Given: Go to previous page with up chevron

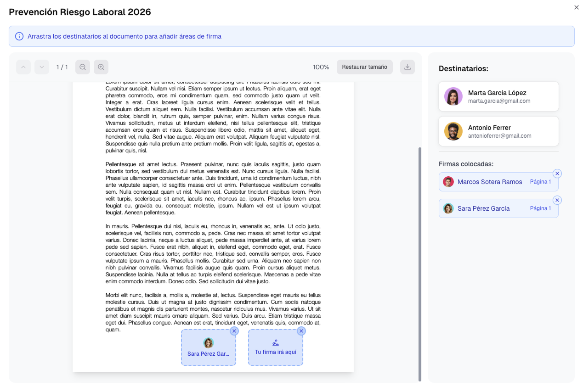Looking at the screenshot, I should coord(23,67).
